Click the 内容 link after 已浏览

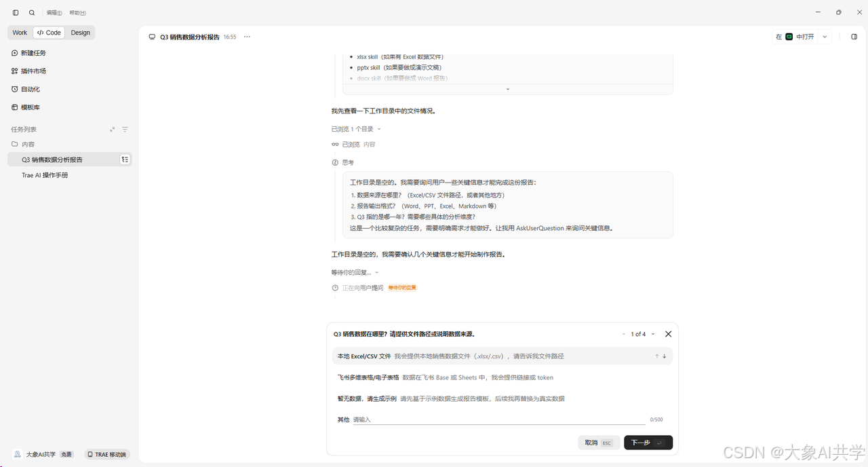click(x=369, y=145)
